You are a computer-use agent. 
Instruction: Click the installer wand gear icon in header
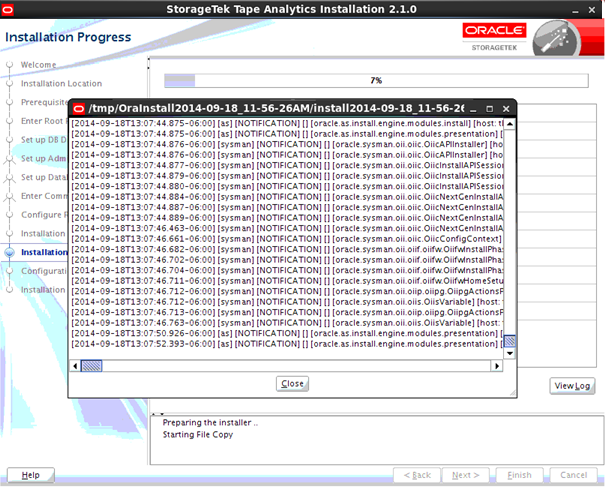point(556,38)
